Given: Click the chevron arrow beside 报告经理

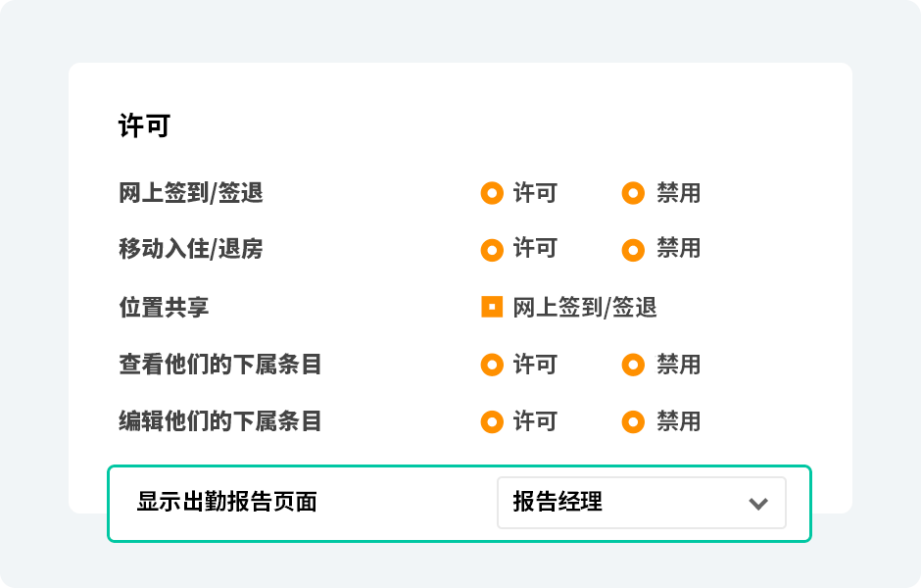Looking at the screenshot, I should [757, 504].
